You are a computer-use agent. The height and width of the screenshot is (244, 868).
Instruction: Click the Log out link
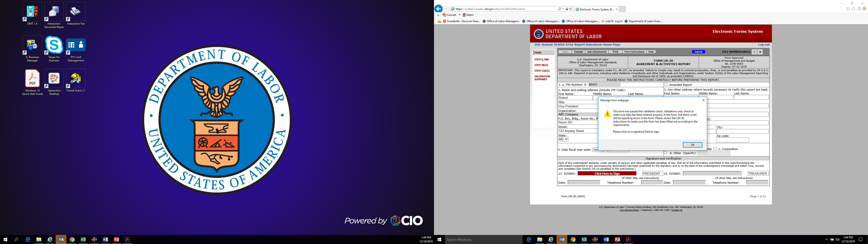[x=764, y=45]
